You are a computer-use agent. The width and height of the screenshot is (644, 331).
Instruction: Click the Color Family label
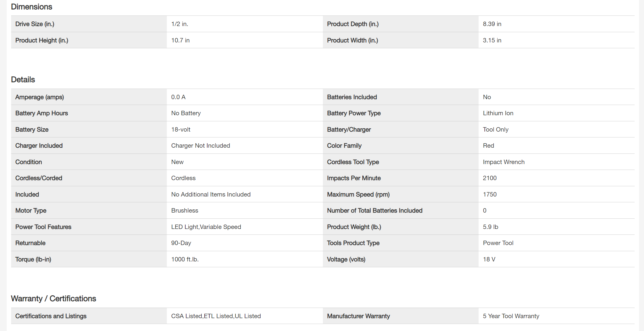click(344, 146)
